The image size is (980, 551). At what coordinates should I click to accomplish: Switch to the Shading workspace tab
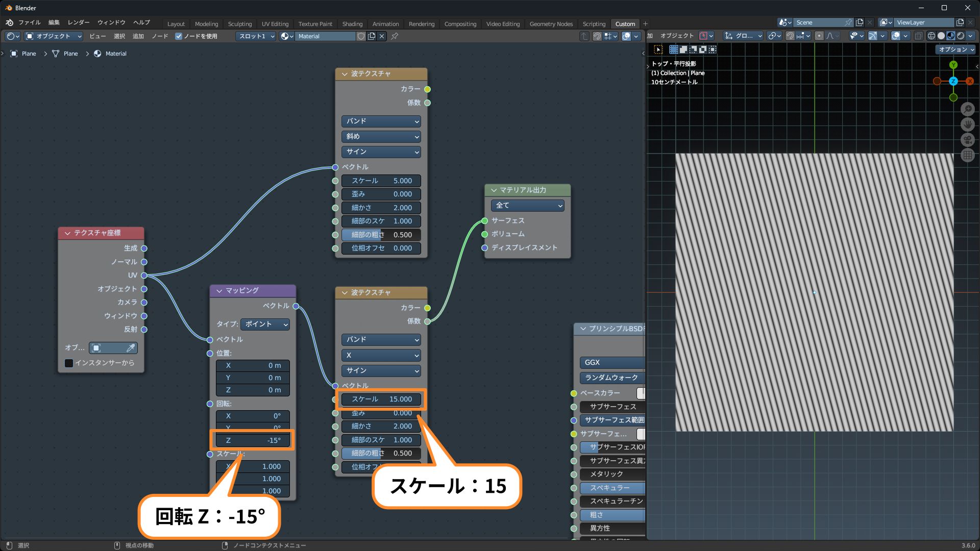(x=352, y=24)
